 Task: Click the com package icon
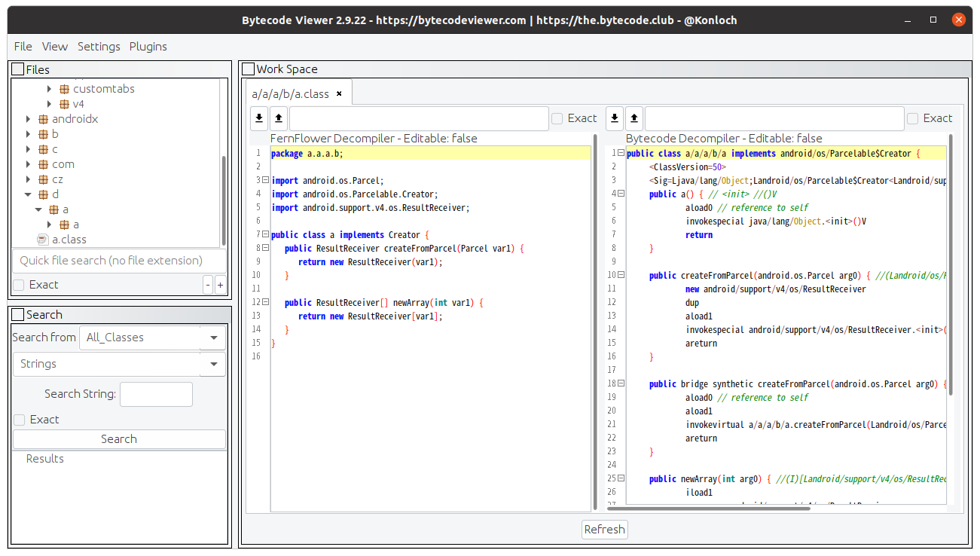point(43,164)
